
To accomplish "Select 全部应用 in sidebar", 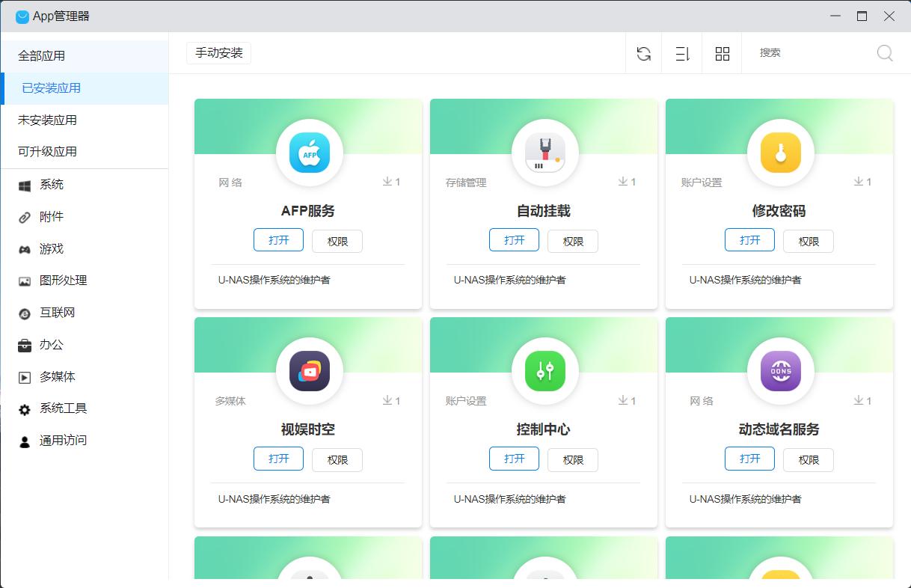I will tap(42, 56).
